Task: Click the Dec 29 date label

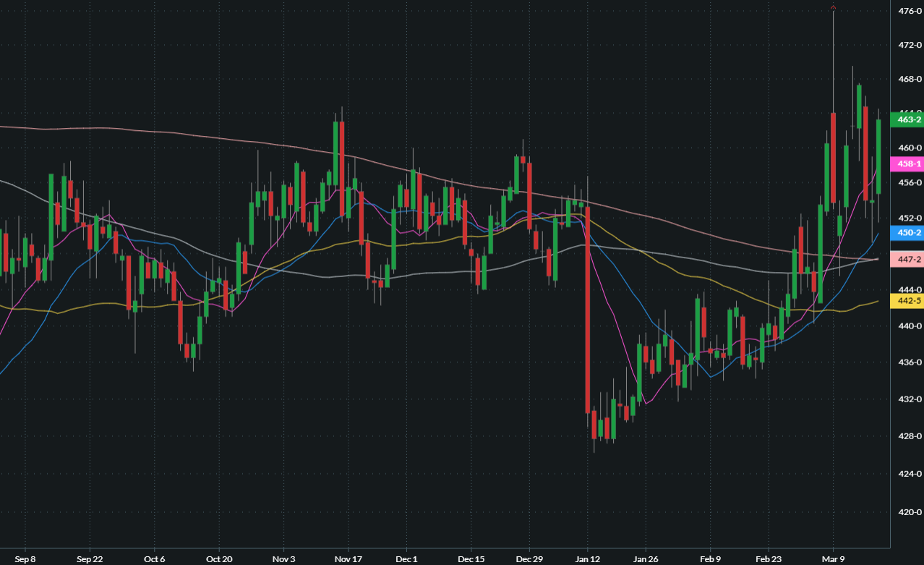Action: [x=529, y=559]
